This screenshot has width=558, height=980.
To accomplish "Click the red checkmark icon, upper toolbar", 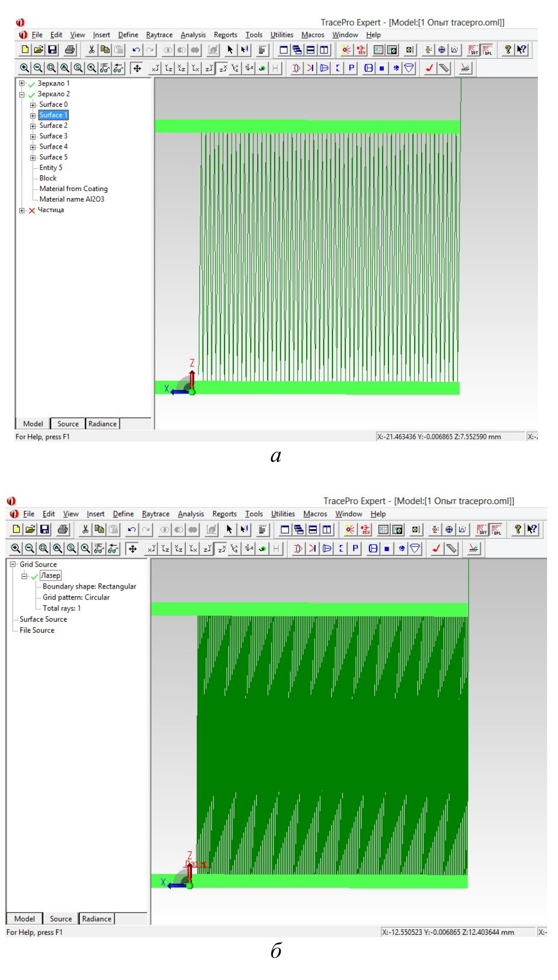I will click(429, 68).
